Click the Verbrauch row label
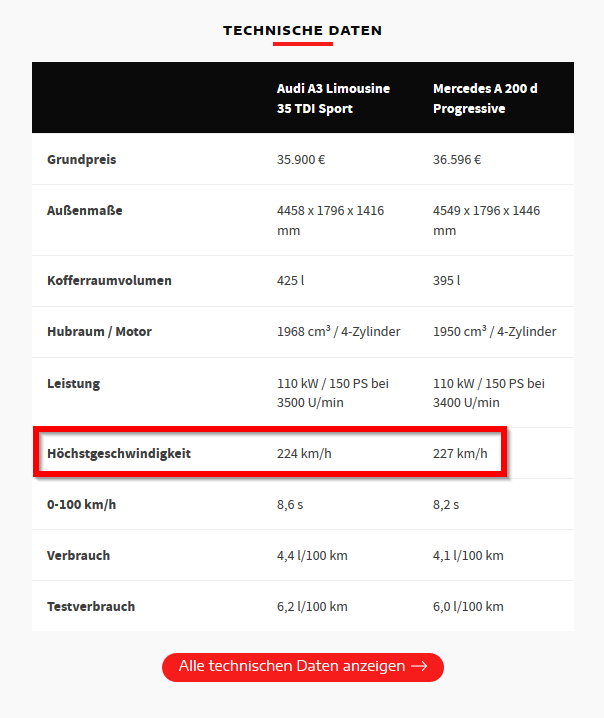This screenshot has height=718, width=604. click(x=78, y=555)
